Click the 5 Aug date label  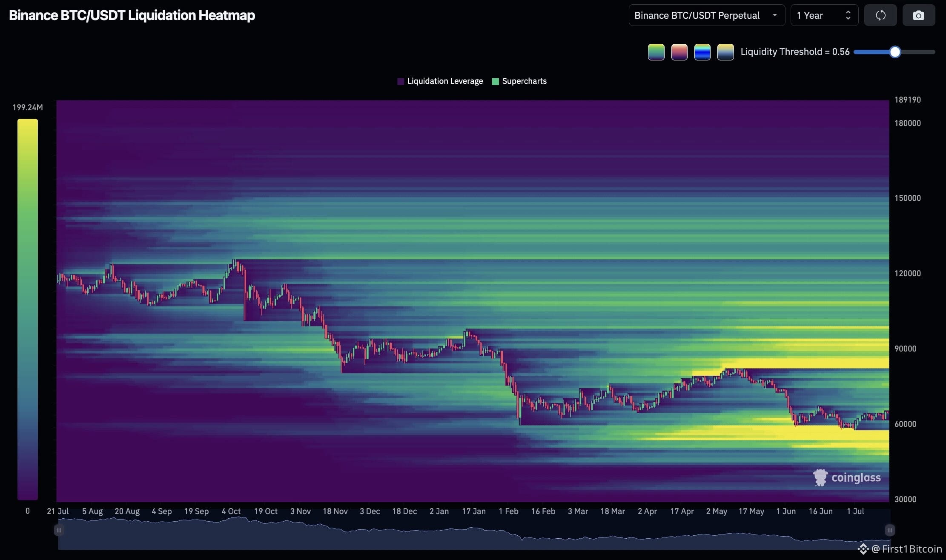pos(92,511)
